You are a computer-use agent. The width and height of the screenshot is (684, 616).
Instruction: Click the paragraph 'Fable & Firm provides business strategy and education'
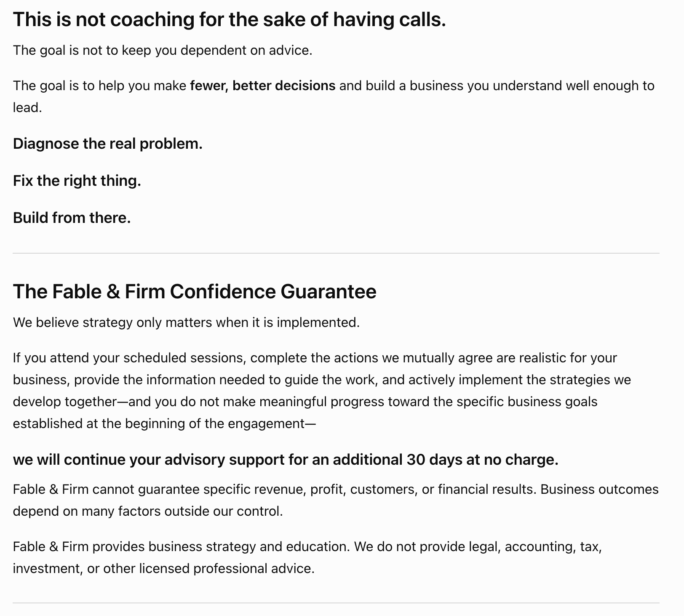307,558
